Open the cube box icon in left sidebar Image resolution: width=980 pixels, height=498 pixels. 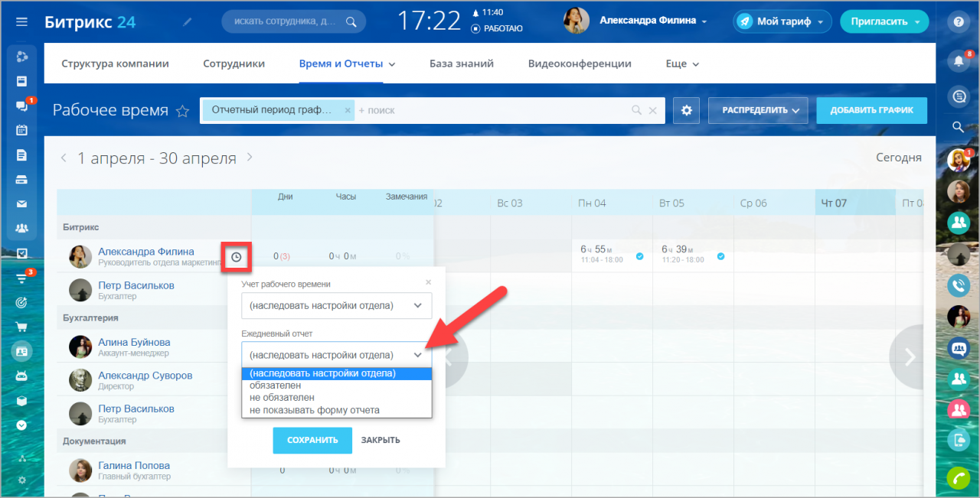(x=21, y=401)
